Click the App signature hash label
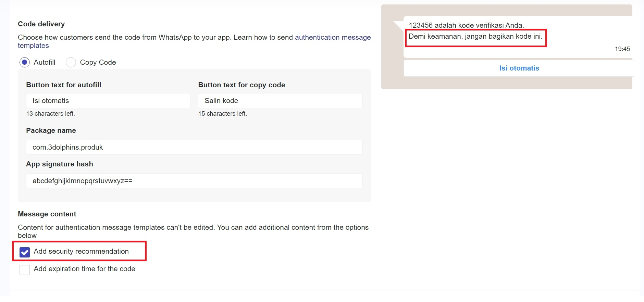 tap(60, 164)
